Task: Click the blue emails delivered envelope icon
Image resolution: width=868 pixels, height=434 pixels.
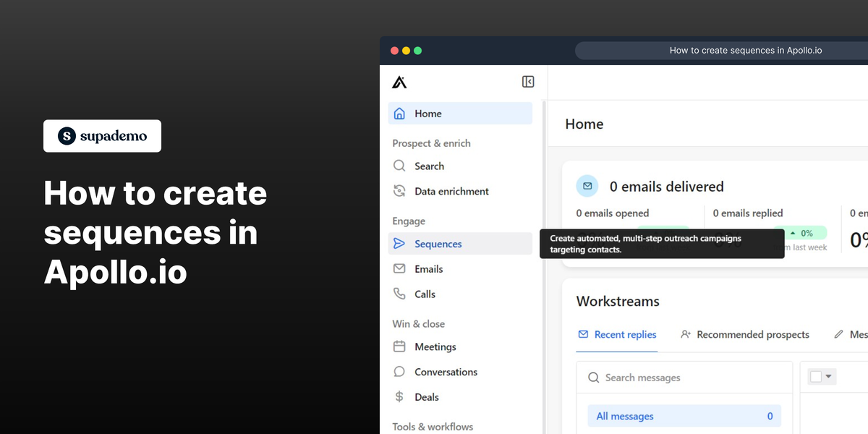Action: 587,186
